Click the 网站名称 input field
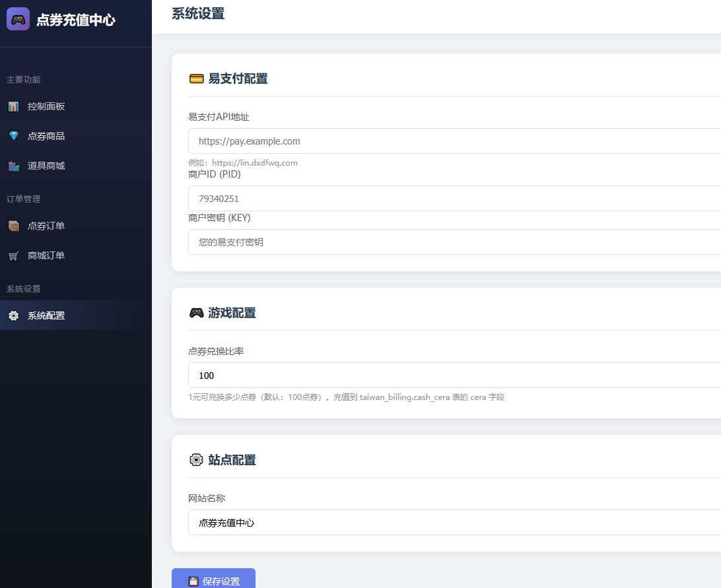The height and width of the screenshot is (588, 721). coord(396,522)
